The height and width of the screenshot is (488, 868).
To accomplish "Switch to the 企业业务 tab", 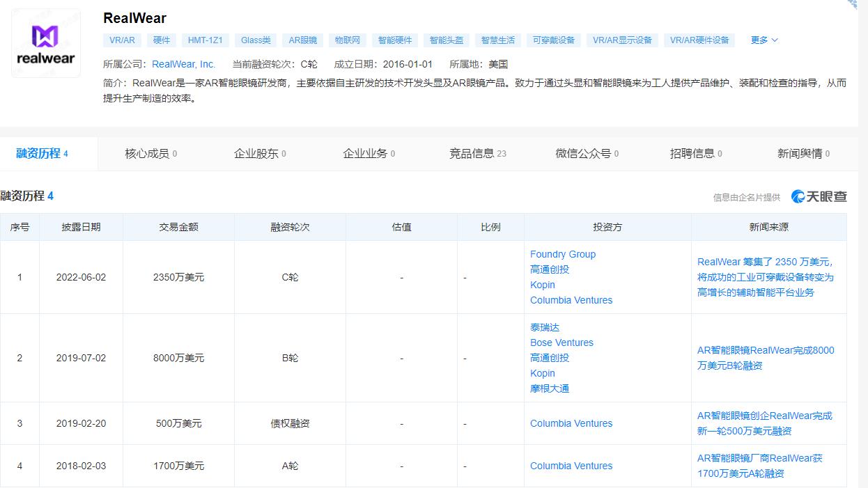I will (369, 154).
